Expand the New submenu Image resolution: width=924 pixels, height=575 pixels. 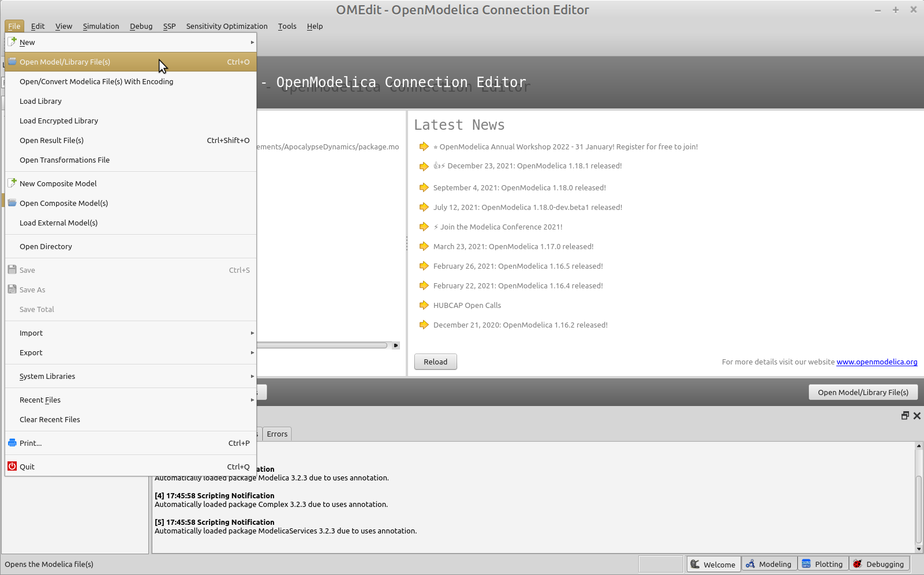(130, 42)
